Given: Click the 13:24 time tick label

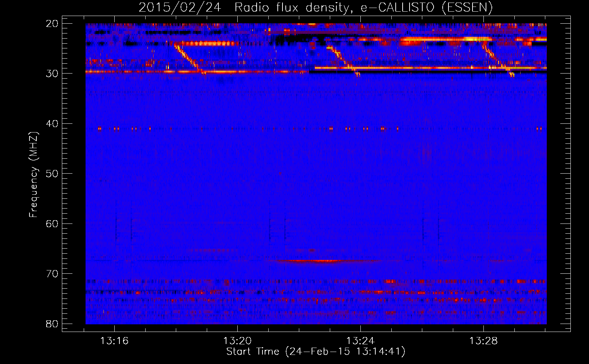Looking at the screenshot, I should point(360,341).
